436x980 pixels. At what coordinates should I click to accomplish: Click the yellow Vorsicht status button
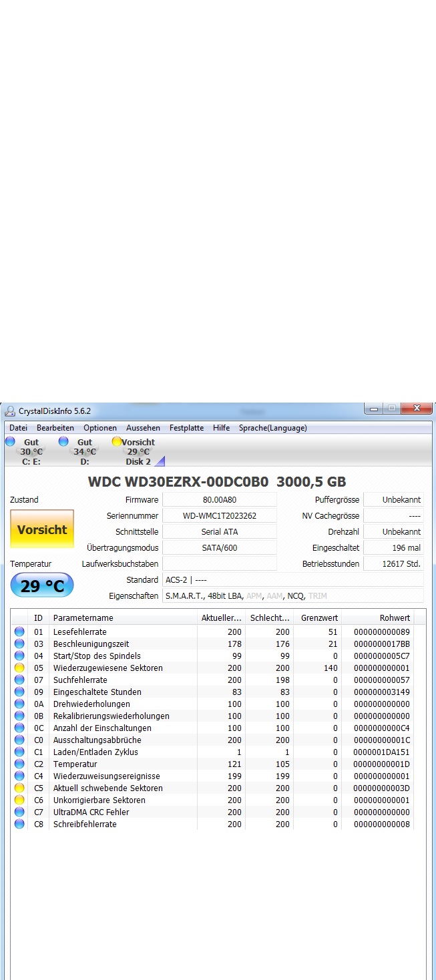point(42,529)
